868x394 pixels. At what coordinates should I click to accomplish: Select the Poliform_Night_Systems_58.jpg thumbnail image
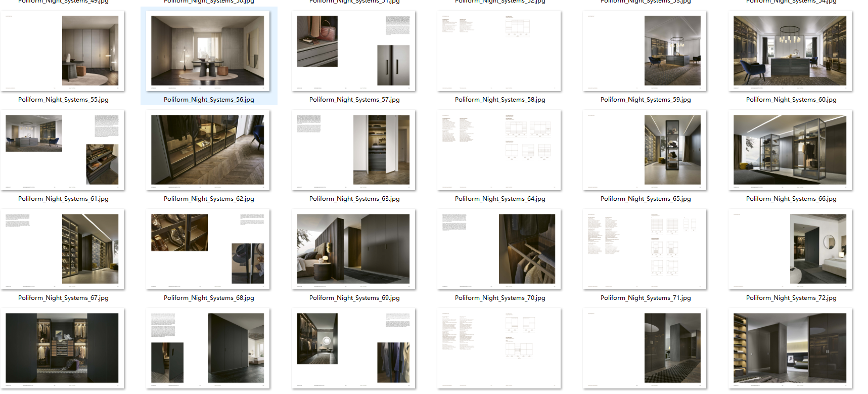pos(499,51)
